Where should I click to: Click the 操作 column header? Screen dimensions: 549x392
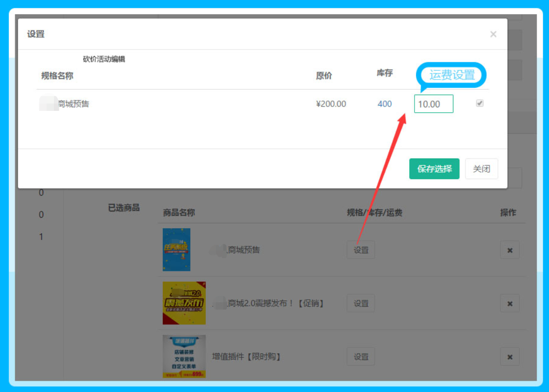tap(508, 212)
